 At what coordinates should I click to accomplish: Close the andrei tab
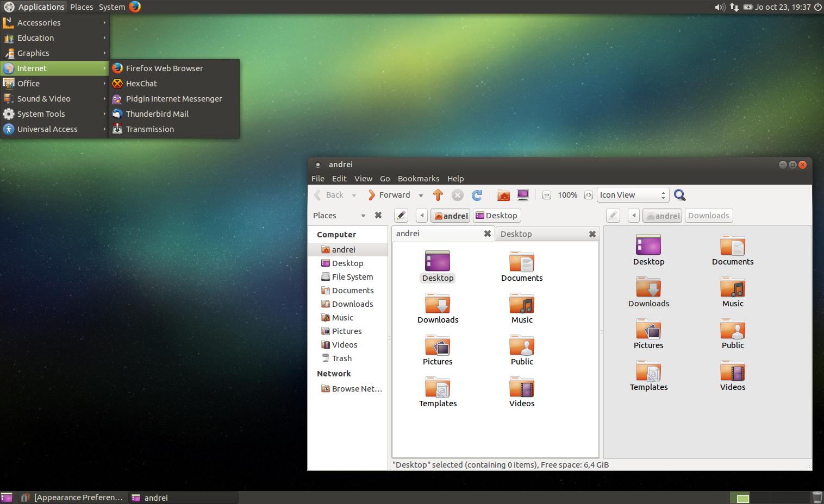coord(488,234)
